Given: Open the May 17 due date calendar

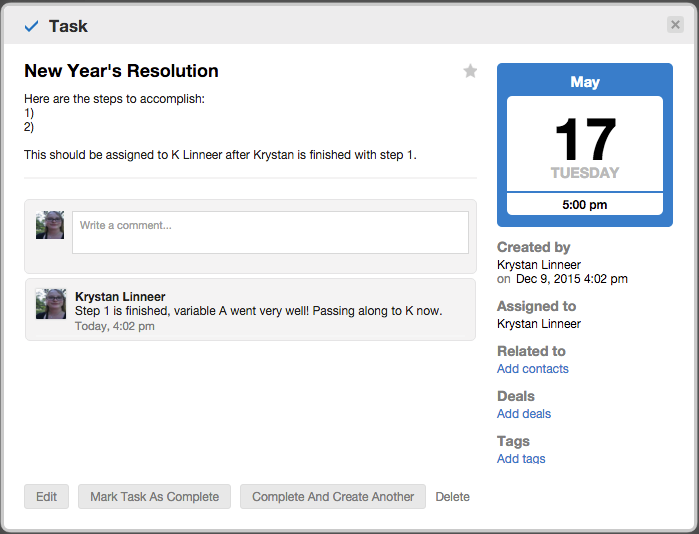Looking at the screenshot, I should pos(585,145).
